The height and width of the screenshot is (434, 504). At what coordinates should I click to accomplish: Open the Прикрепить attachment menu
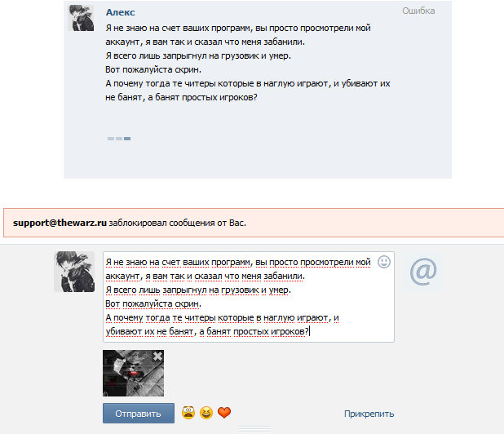point(369,414)
